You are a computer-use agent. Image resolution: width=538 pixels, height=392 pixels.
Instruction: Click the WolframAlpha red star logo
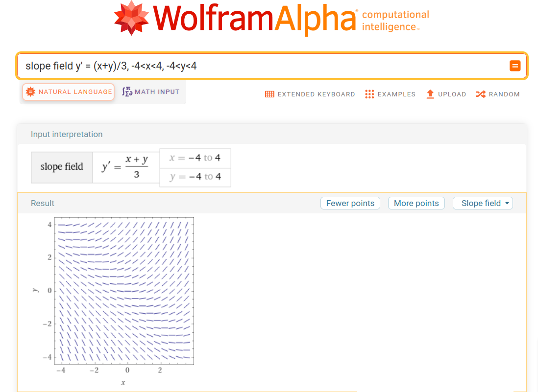[x=131, y=18]
